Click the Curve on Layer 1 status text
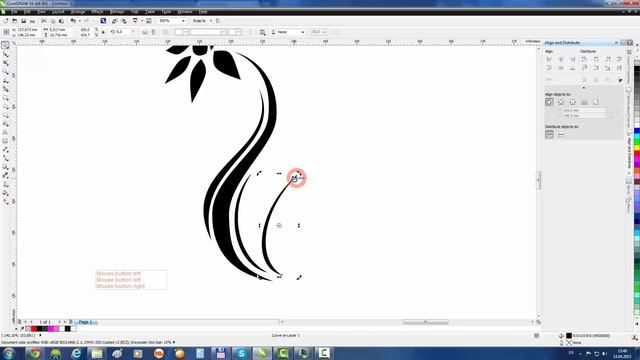The width and height of the screenshot is (640, 360). (x=285, y=336)
